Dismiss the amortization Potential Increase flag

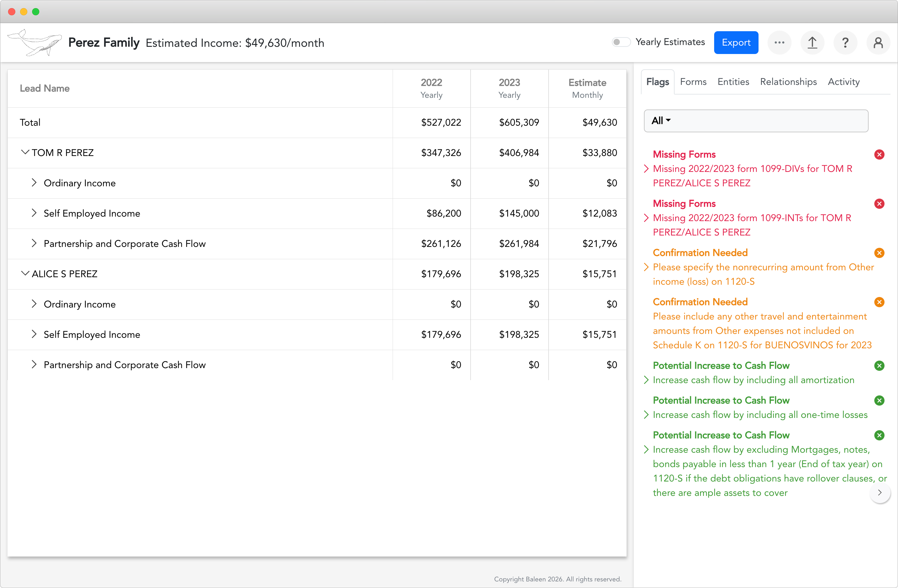pos(879,365)
